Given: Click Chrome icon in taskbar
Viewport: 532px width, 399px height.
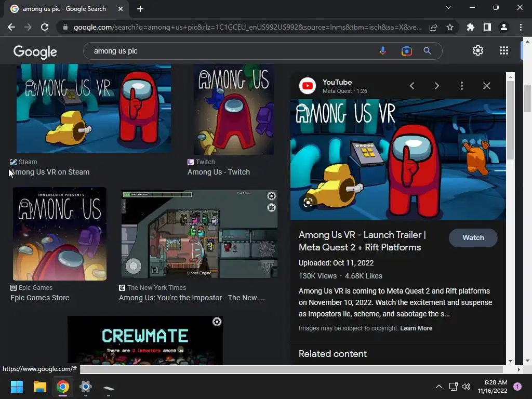Looking at the screenshot, I should (x=63, y=387).
